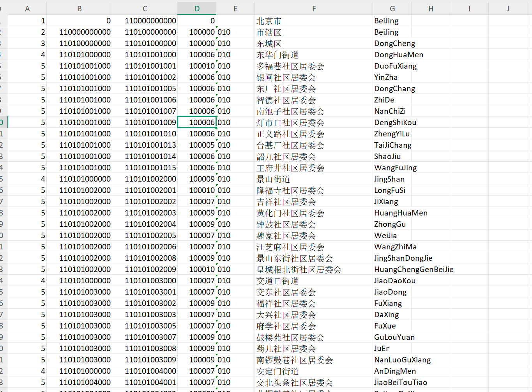Click cell containing 市辖区
This screenshot has width=532, height=392.
click(x=314, y=32)
